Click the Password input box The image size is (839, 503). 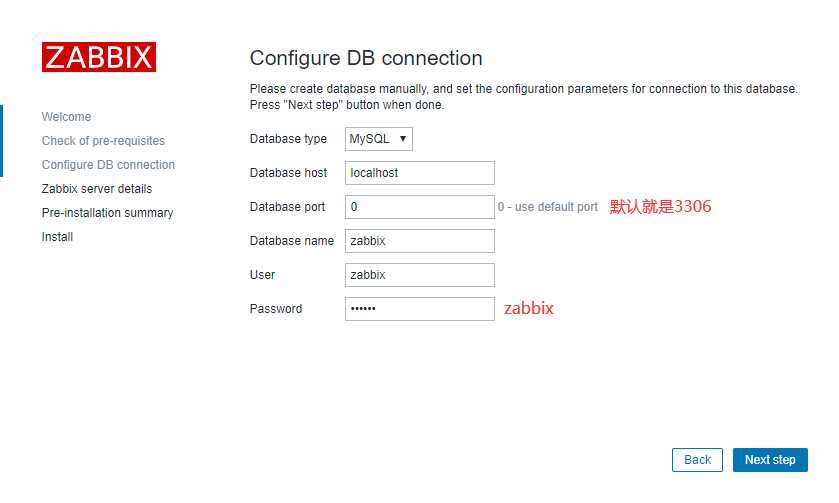pos(420,309)
